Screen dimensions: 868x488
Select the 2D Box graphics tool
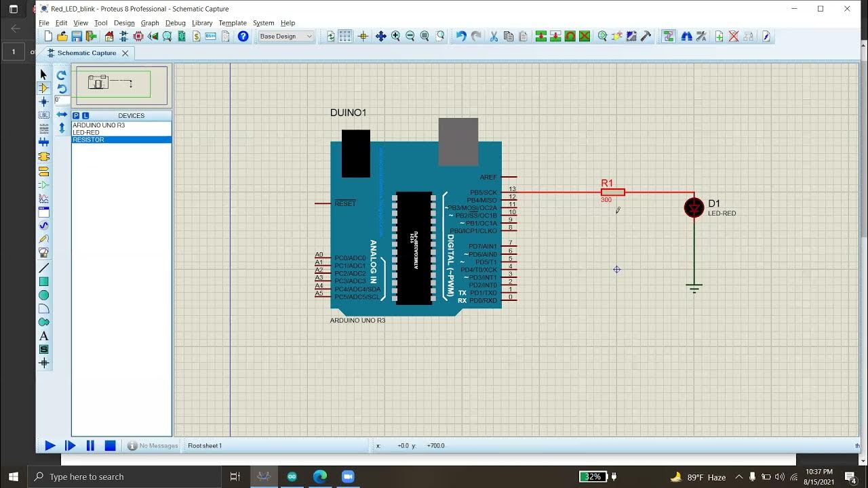pos(44,282)
